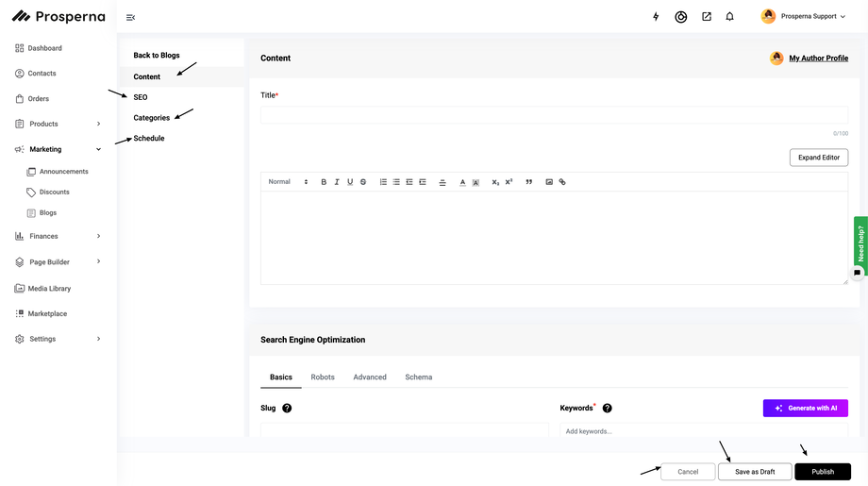This screenshot has height=486, width=868.
Task: Click Save as Draft button
Action: click(x=755, y=472)
